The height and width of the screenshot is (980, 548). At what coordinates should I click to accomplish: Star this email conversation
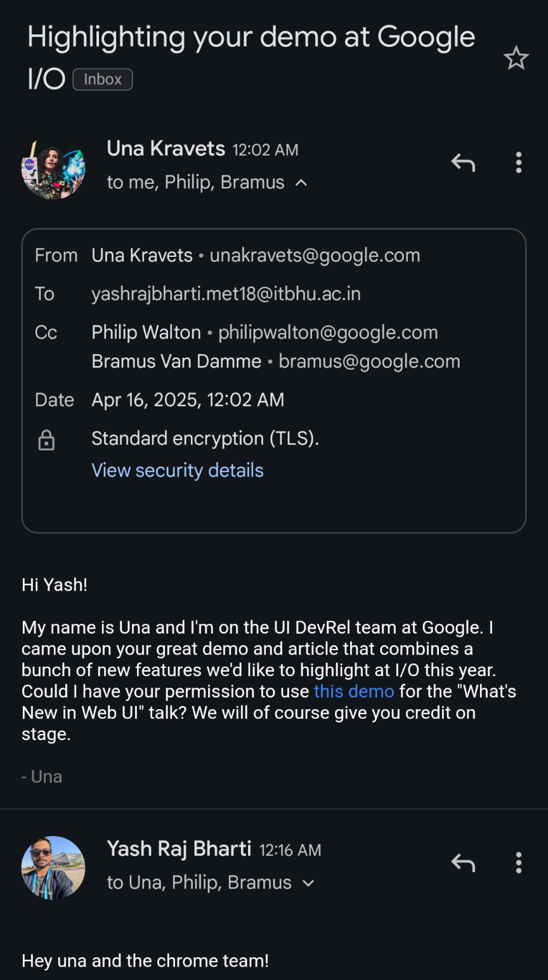click(x=516, y=58)
